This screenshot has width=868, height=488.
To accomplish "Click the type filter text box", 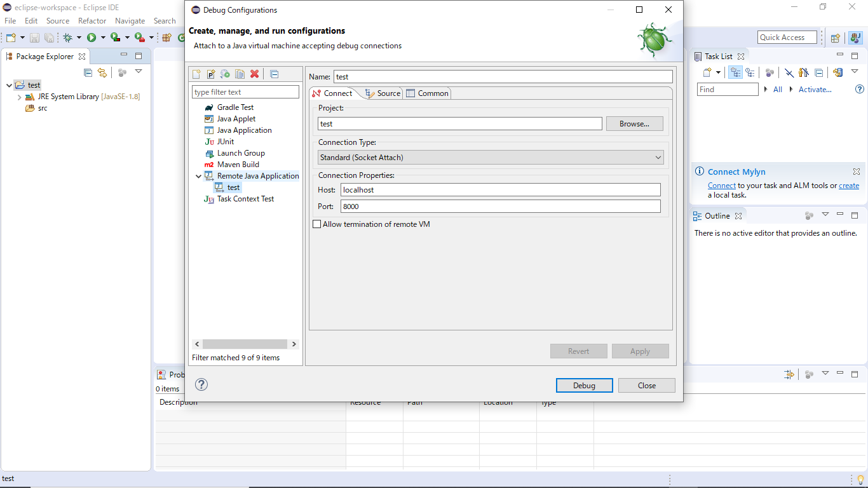I will click(x=245, y=92).
